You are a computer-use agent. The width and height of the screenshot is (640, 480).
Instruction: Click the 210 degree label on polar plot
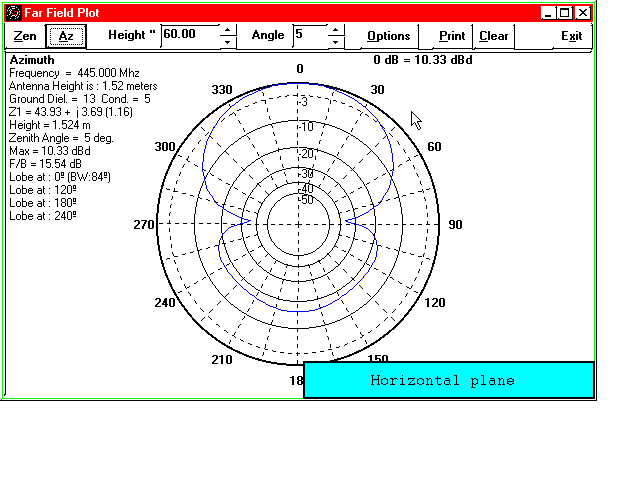[222, 360]
